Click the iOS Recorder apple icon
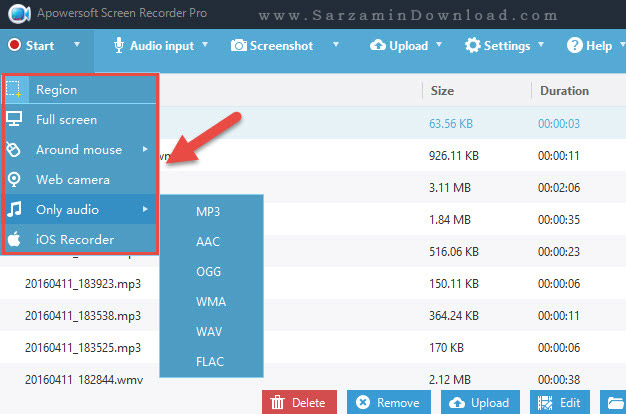 tap(14, 240)
